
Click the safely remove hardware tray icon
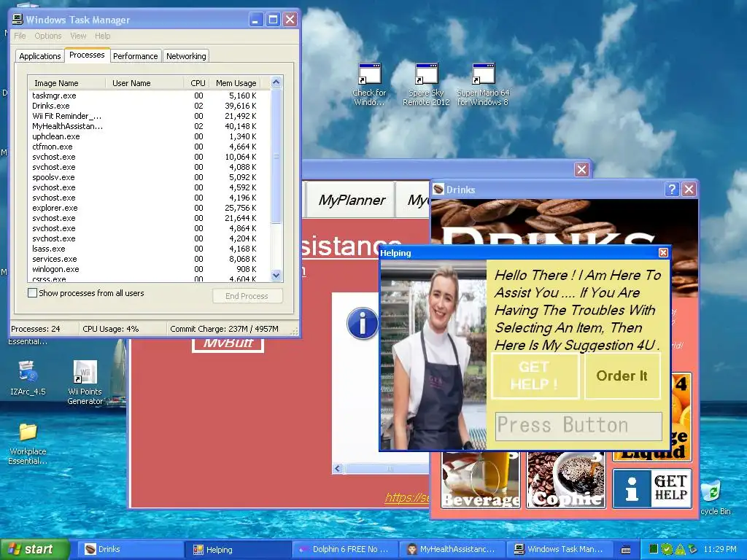pyautogui.click(x=692, y=549)
